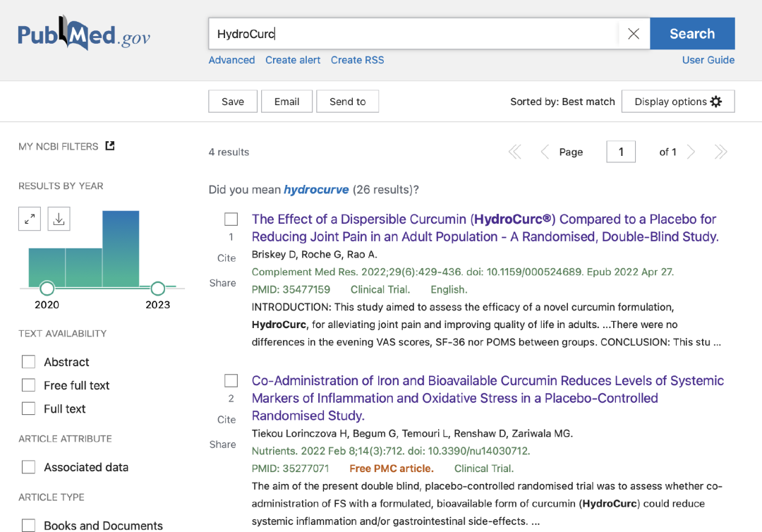Open Display options gear button
Image resolution: width=762 pixels, height=532 pixels.
point(678,102)
